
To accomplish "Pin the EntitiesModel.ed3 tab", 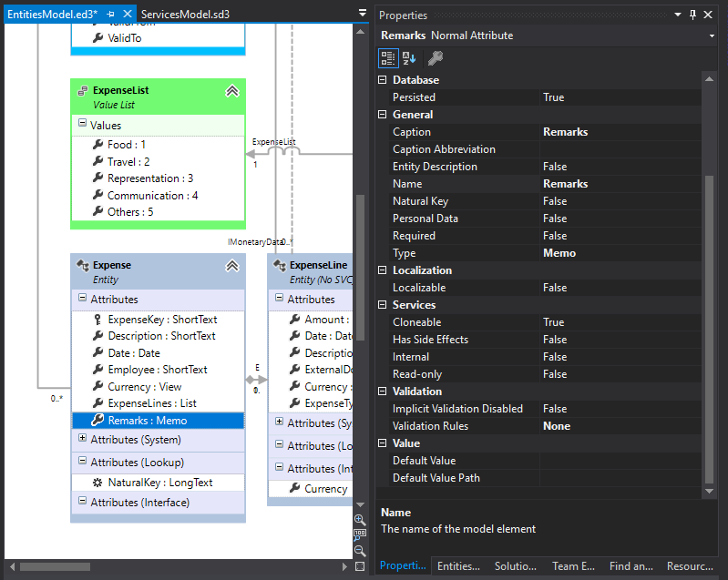I will (110, 15).
